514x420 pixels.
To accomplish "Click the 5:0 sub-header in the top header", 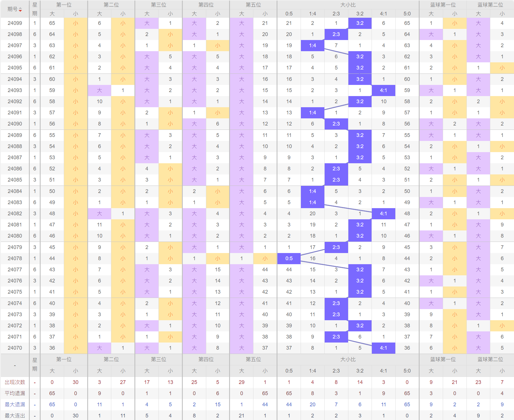I will 407,13.
